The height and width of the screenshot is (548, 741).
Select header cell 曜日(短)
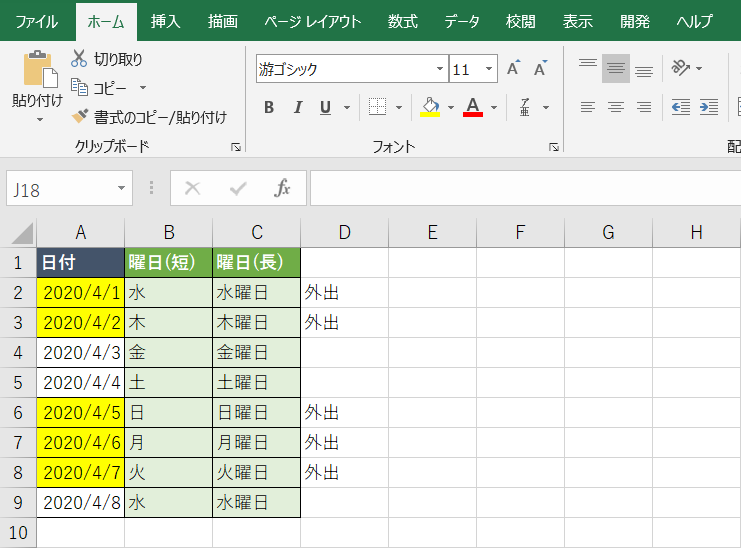pyautogui.click(x=169, y=262)
